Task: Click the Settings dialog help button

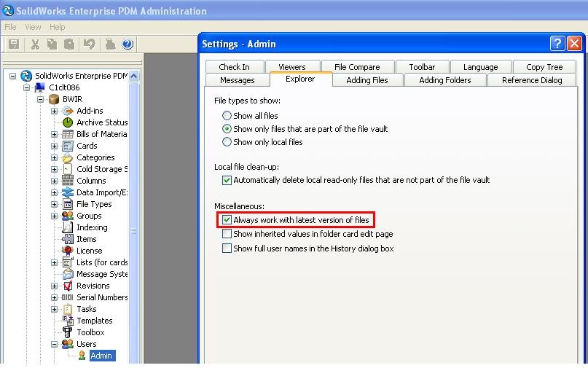Action: [x=557, y=44]
